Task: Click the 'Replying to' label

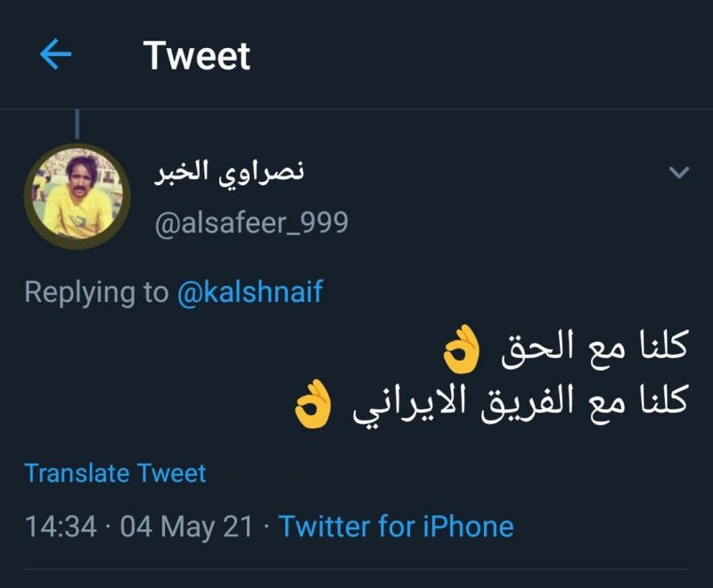Action: [x=95, y=292]
